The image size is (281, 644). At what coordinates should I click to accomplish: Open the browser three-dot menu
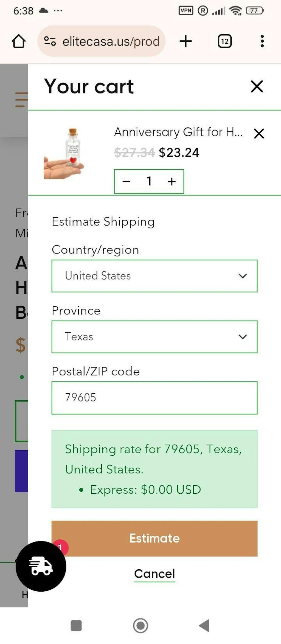click(262, 41)
